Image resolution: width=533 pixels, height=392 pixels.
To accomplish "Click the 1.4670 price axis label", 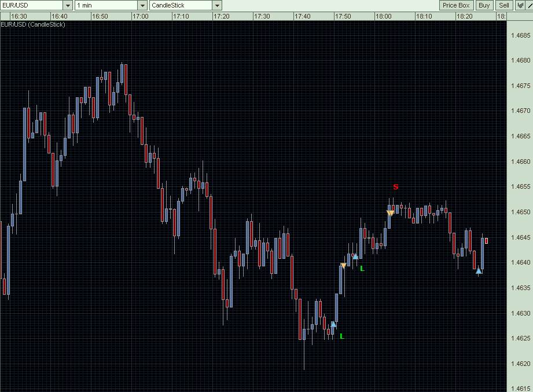I will (521, 111).
